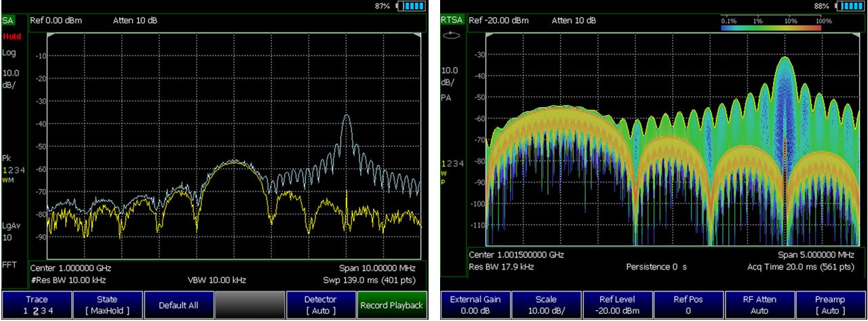Open the State [MaxHold] selection
The height and width of the screenshot is (321, 868).
(106, 305)
